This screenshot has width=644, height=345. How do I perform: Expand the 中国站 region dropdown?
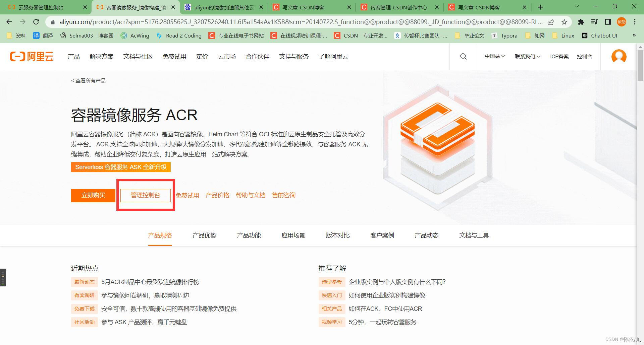(495, 56)
